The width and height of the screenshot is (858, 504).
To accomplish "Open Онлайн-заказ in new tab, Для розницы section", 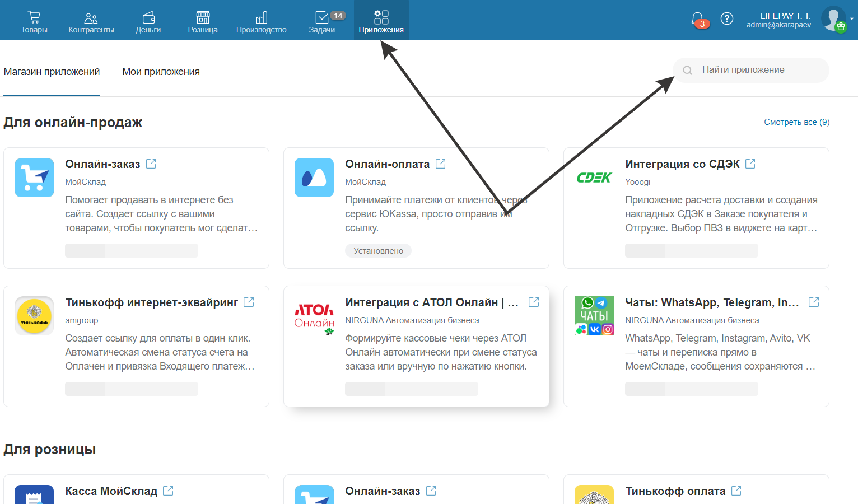I will coord(431,491).
